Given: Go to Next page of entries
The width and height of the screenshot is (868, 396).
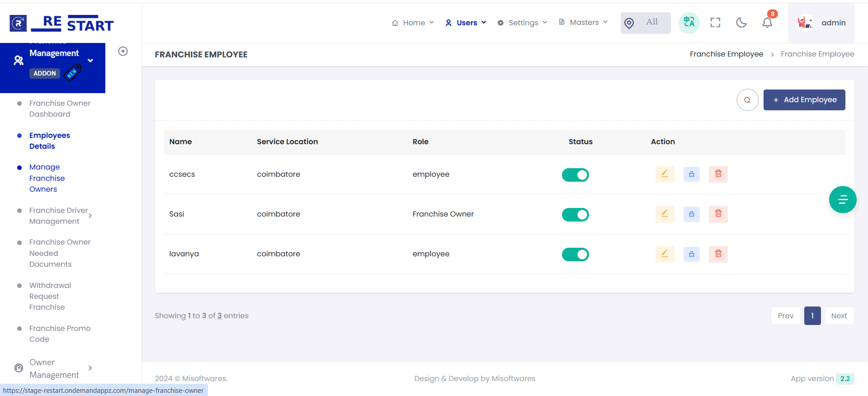Looking at the screenshot, I should tap(839, 316).
